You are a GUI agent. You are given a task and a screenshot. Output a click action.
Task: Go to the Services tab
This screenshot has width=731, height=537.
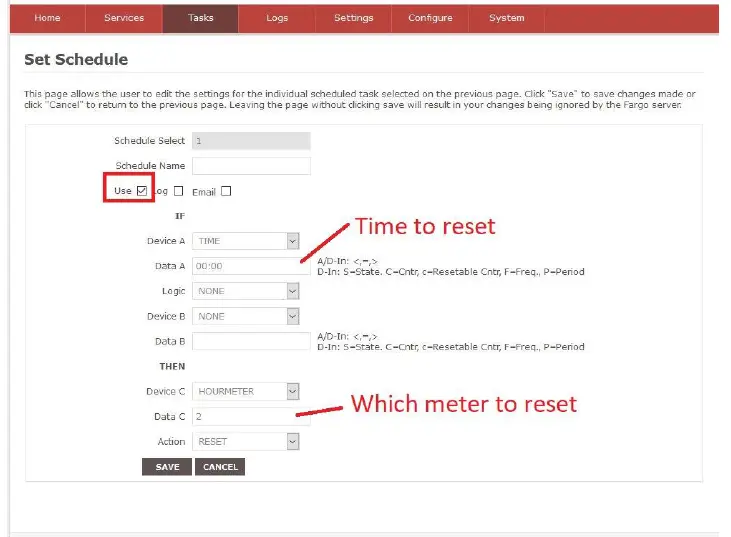click(x=124, y=18)
